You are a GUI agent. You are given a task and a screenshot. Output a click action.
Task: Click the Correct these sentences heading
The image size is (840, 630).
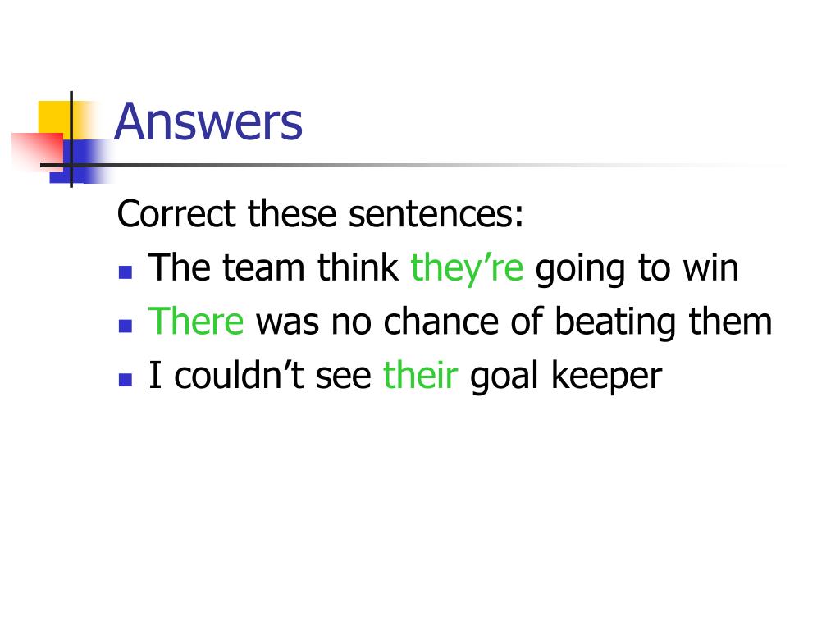320,214
